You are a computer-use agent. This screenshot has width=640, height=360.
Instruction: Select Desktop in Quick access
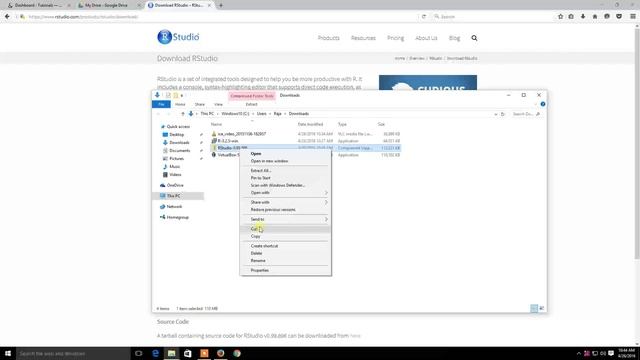(177, 135)
